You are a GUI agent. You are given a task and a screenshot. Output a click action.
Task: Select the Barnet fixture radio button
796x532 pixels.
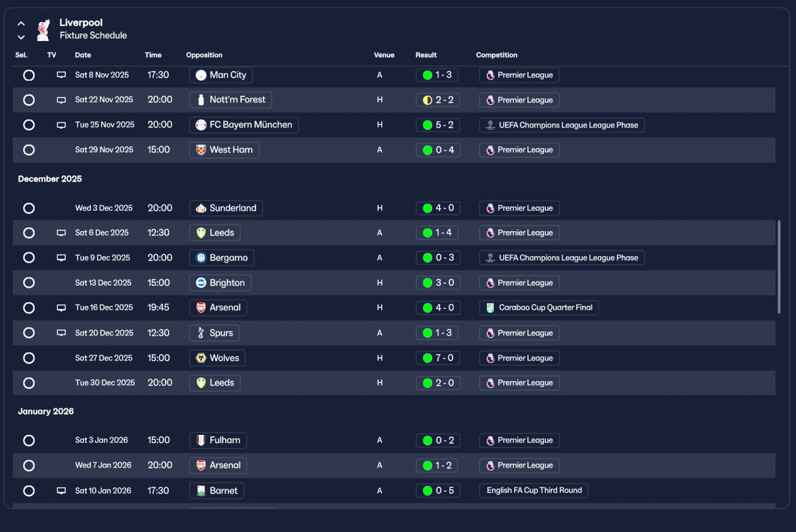click(29, 490)
